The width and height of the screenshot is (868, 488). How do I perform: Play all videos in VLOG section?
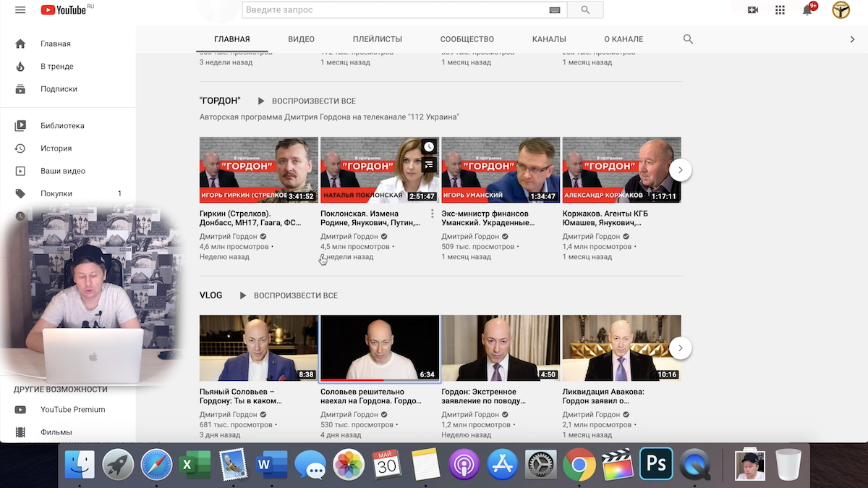click(x=288, y=295)
